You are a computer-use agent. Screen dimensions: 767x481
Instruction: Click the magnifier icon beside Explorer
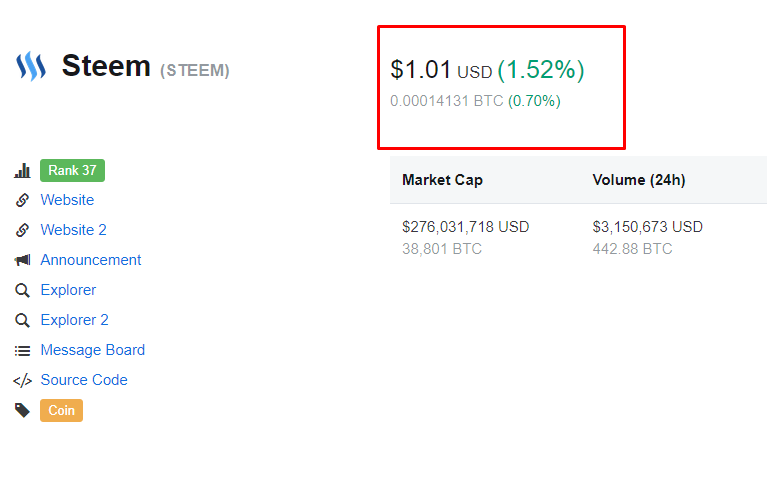pyautogui.click(x=22, y=290)
